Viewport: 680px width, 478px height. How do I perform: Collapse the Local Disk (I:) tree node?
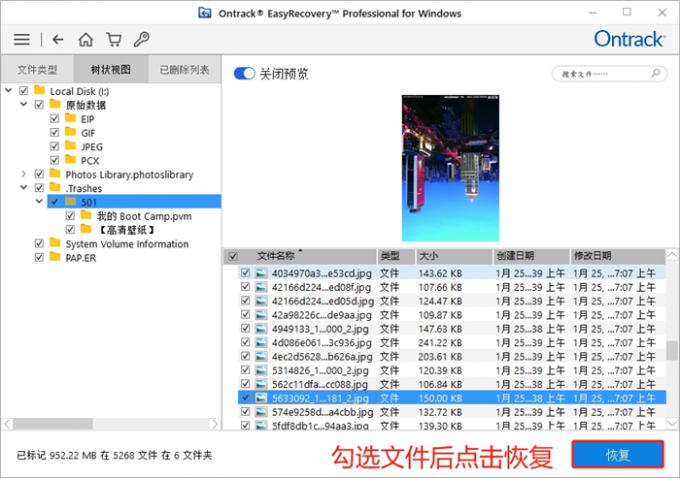tap(8, 90)
